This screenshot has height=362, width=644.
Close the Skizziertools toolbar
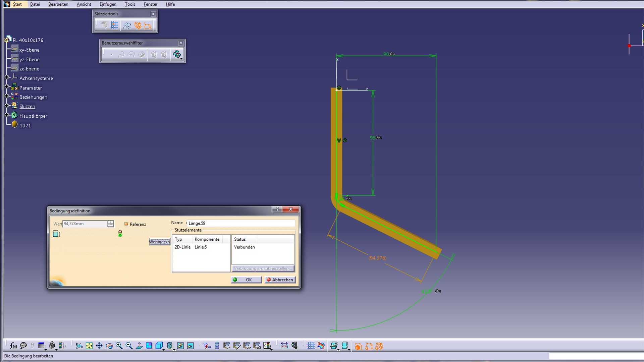coord(153,14)
